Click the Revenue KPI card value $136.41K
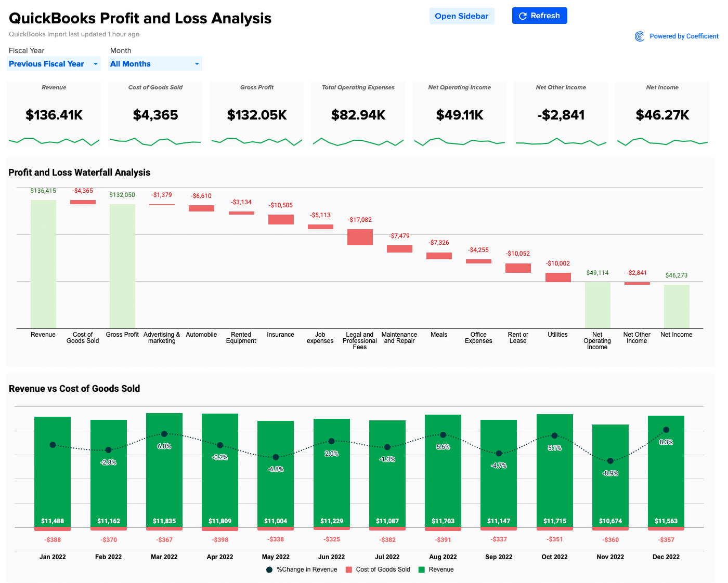 pyautogui.click(x=54, y=115)
